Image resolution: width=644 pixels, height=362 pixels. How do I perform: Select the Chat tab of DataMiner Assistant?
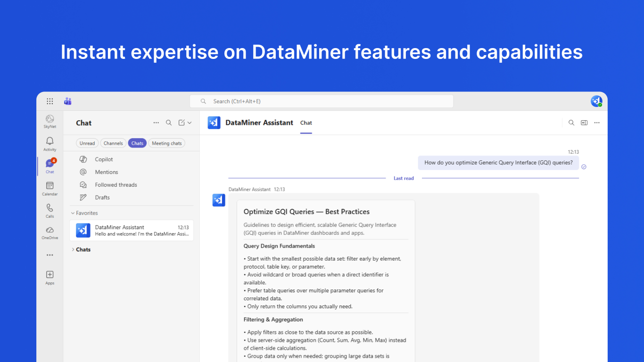click(306, 123)
